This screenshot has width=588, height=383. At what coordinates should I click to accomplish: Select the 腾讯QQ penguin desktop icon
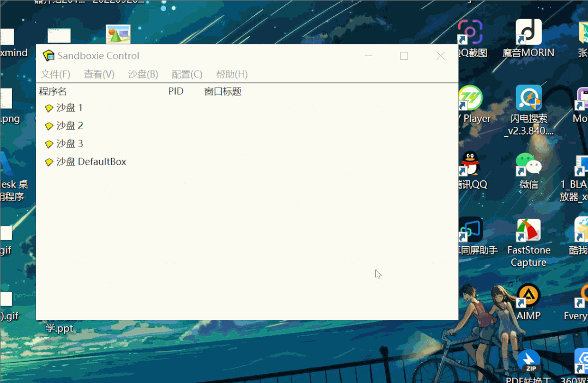472,171
